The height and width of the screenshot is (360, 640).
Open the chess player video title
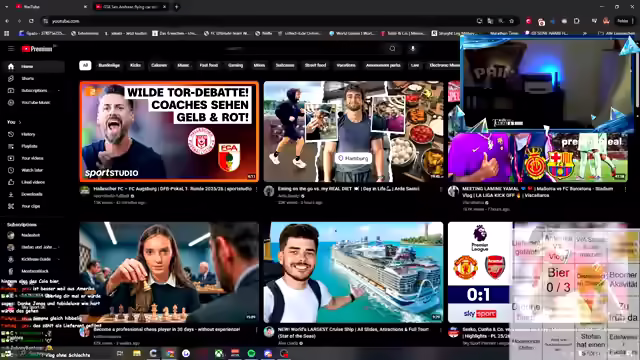[x=167, y=329]
